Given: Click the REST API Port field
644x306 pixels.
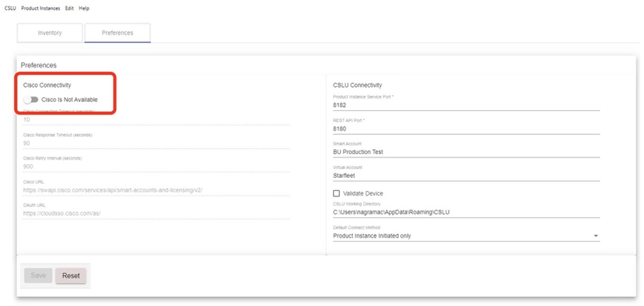Looking at the screenshot, I should pos(466,128).
